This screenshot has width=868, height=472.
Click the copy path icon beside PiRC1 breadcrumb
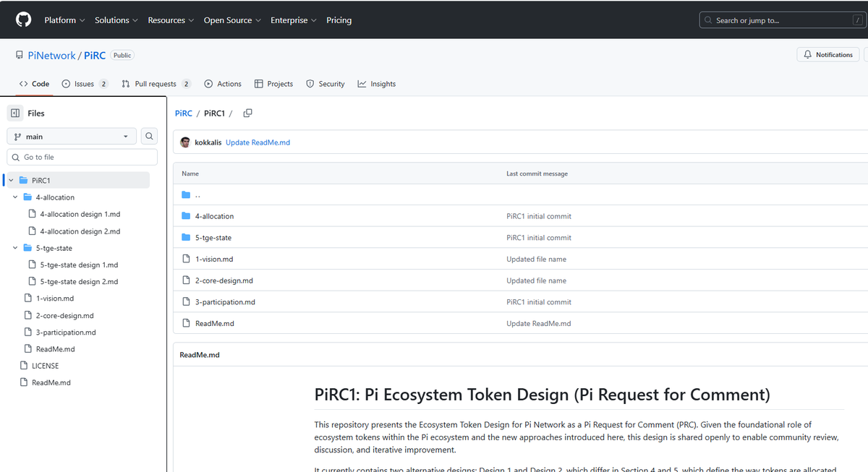[248, 113]
